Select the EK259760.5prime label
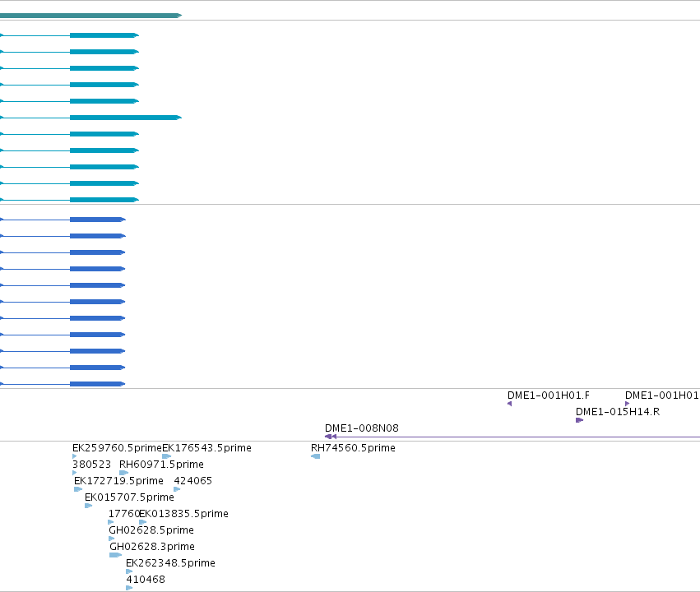This screenshot has width=700, height=592. pos(117,448)
